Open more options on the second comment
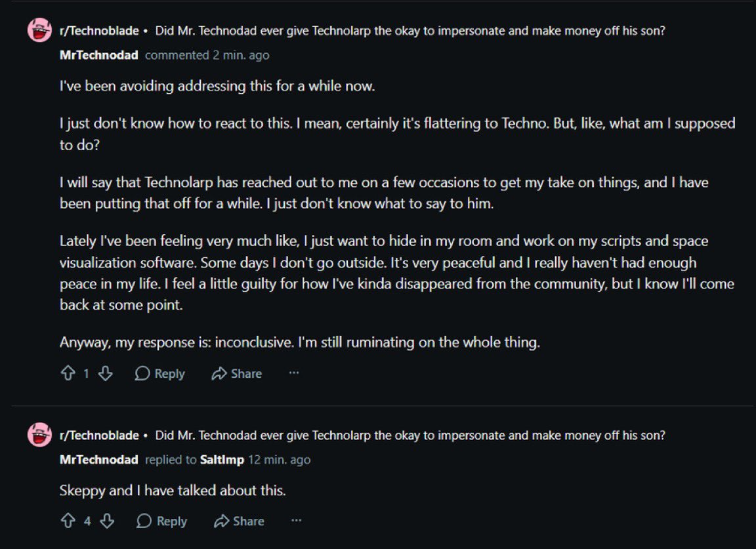This screenshot has height=549, width=756. (x=296, y=521)
